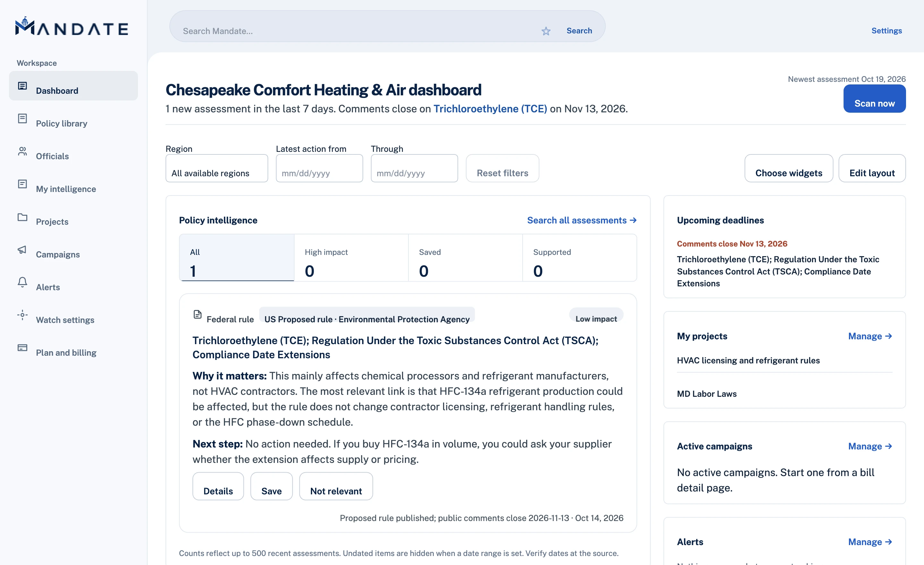The width and height of the screenshot is (924, 565).
Task: Click Choose widgets button
Action: [789, 168]
